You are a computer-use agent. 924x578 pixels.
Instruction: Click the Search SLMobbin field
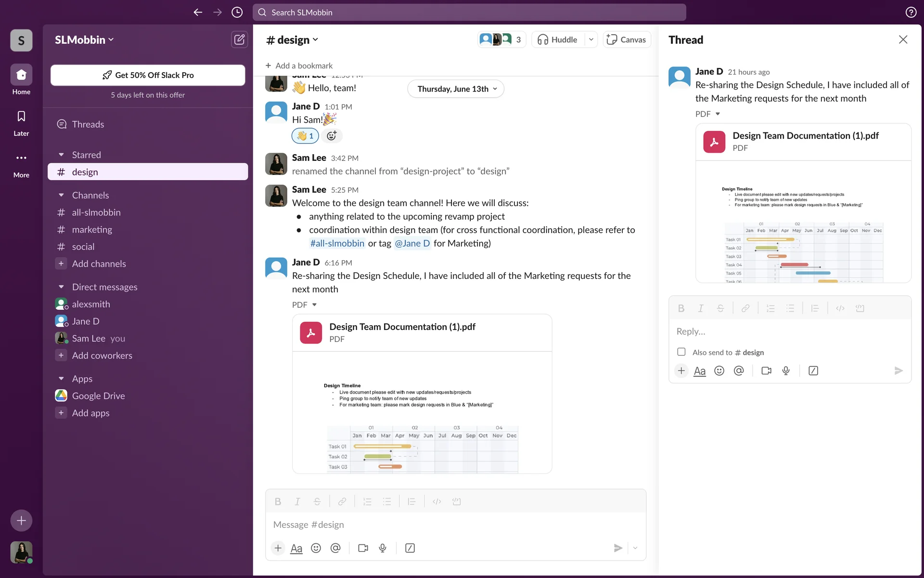(x=469, y=13)
